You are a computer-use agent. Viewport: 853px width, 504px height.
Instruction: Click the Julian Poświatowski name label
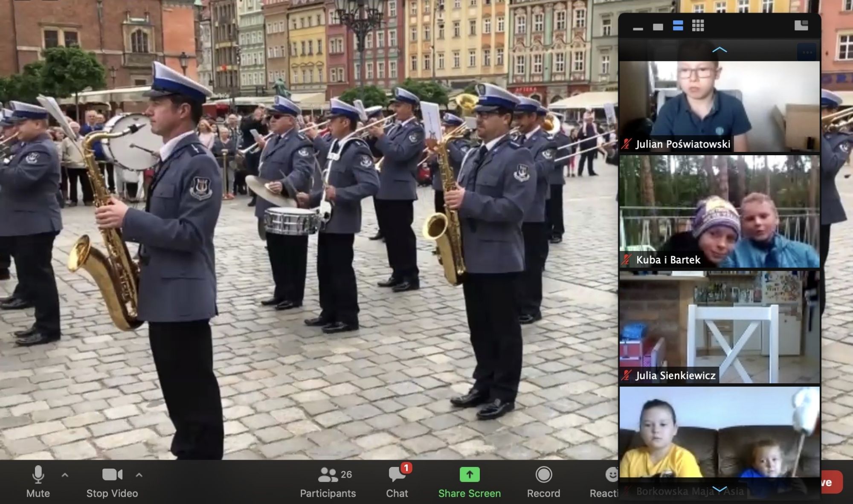683,144
